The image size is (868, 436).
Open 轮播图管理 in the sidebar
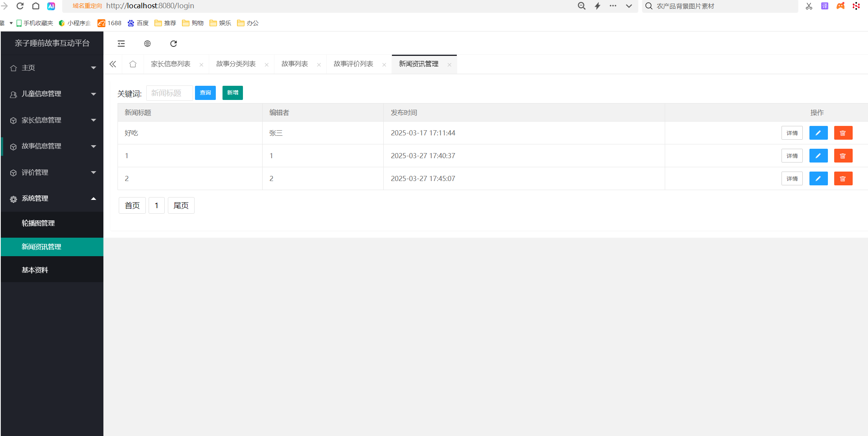[x=38, y=223]
